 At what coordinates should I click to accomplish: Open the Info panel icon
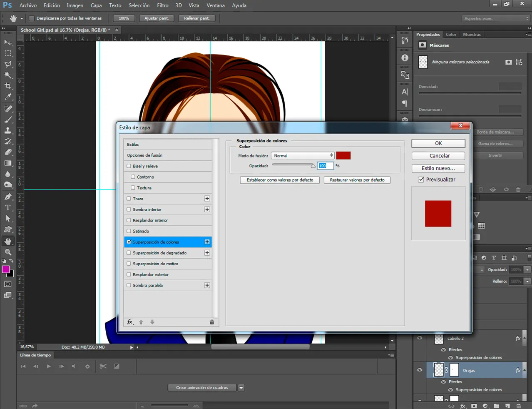tap(405, 58)
